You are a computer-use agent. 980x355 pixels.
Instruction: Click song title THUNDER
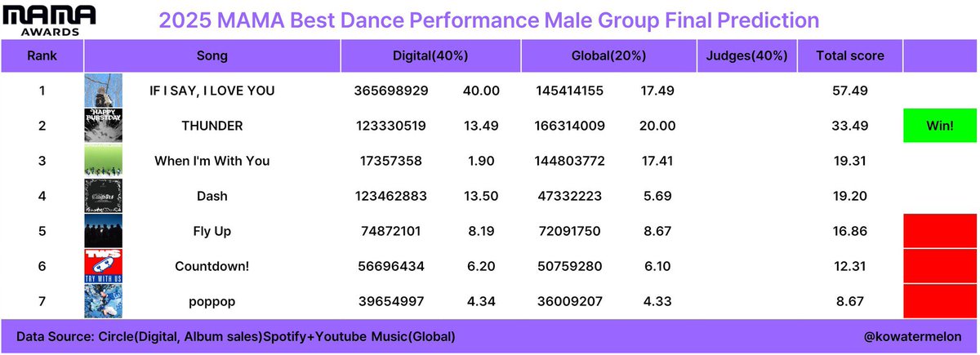click(212, 126)
